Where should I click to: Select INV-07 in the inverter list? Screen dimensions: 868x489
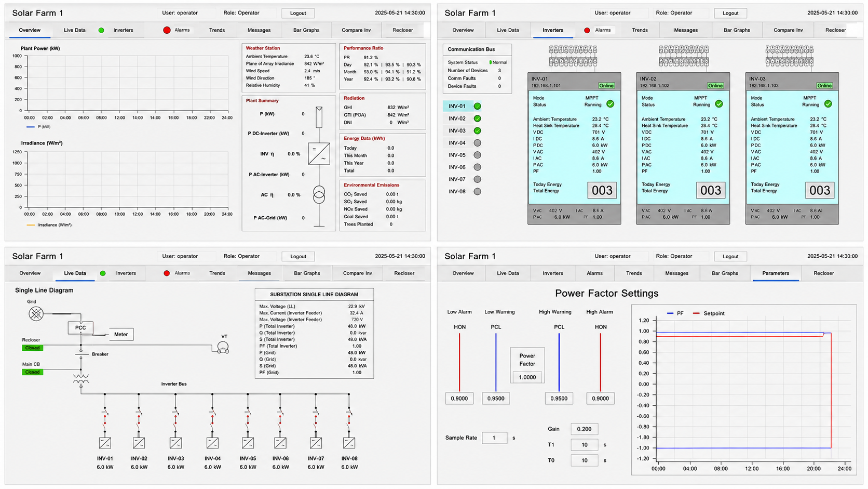point(463,179)
